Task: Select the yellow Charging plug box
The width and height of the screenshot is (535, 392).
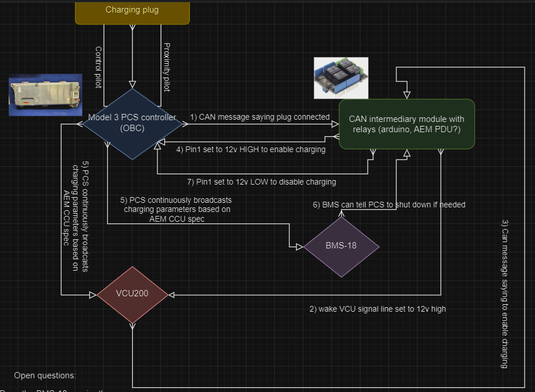Action: (132, 11)
